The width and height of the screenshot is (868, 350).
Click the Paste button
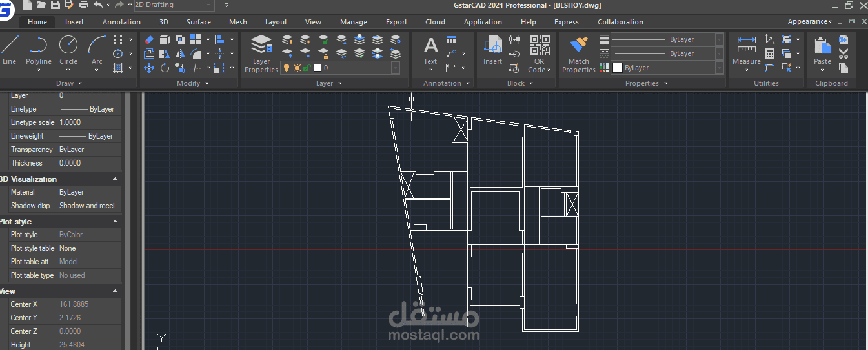click(x=822, y=53)
